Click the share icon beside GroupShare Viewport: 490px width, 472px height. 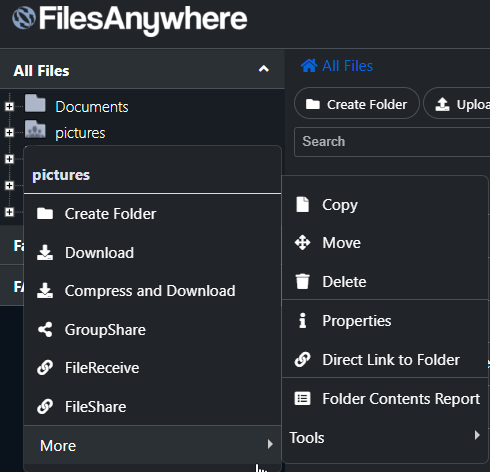[45, 330]
